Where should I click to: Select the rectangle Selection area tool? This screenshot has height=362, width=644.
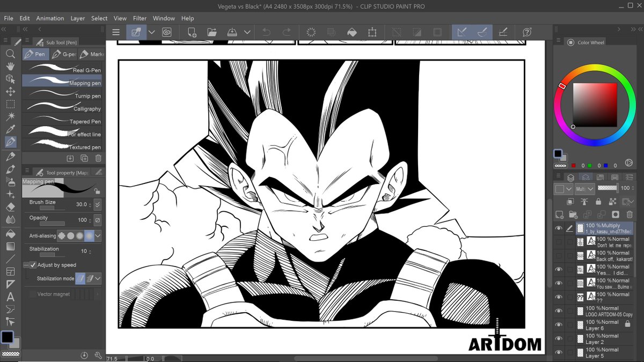(x=11, y=104)
